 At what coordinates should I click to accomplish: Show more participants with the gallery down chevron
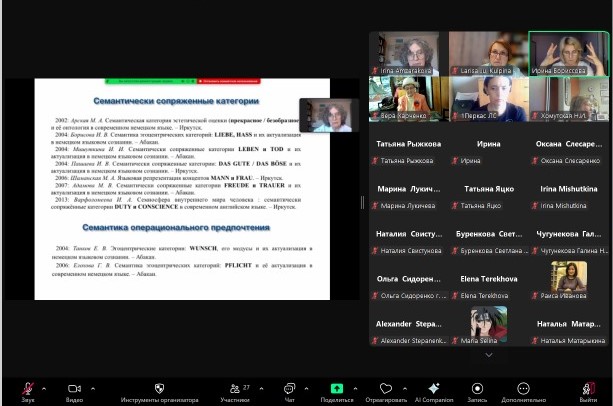point(489,355)
